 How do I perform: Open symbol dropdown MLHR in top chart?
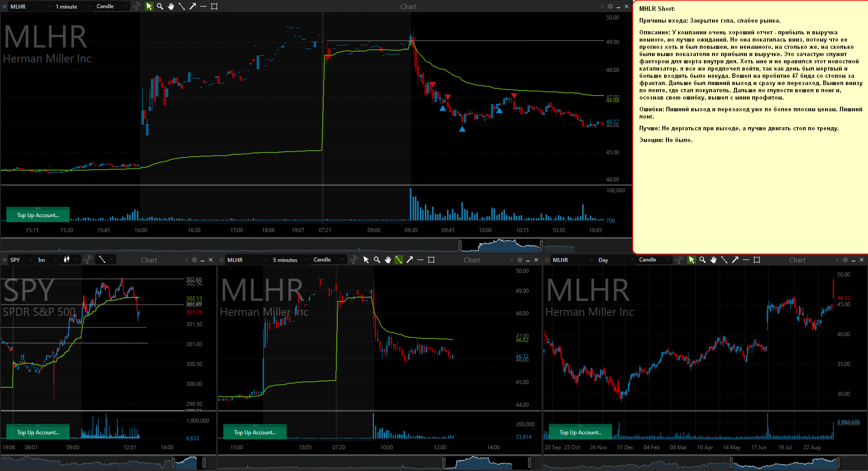pyautogui.click(x=30, y=6)
